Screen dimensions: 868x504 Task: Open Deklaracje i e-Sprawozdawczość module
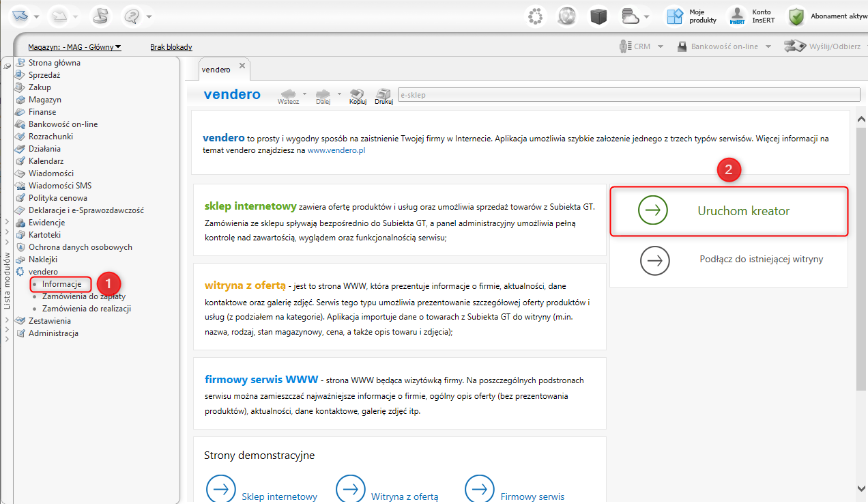(86, 210)
